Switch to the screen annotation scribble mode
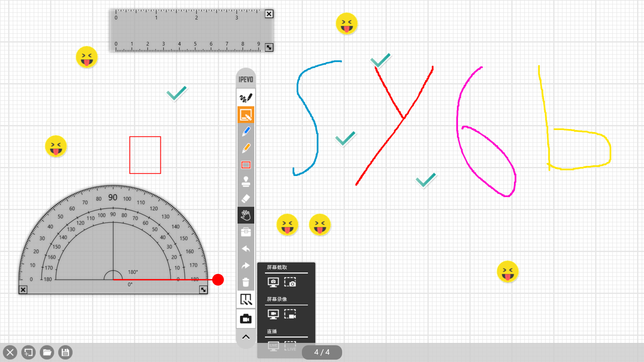This screenshot has width=644, height=362. (x=246, y=98)
